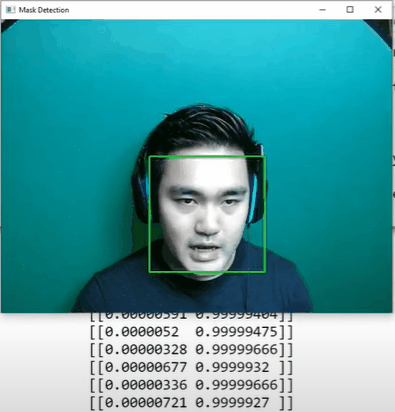The image size is (395, 412).
Task: Click the Mask Detection window app icon
Action: tap(10, 10)
